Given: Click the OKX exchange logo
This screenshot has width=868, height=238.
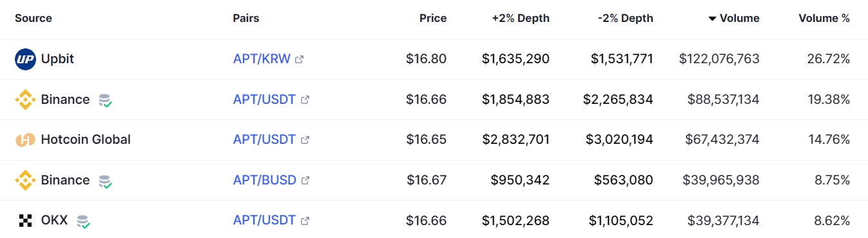Looking at the screenshot, I should [x=25, y=220].
